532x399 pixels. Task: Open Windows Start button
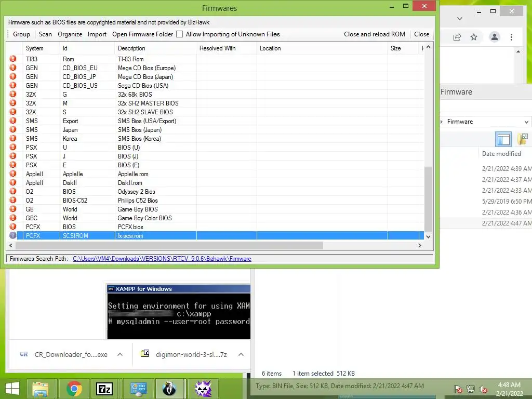pos(12,389)
